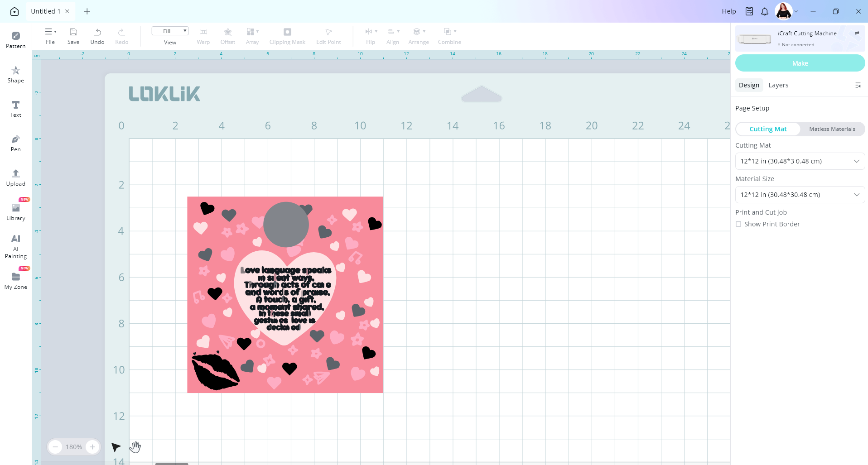Viewport: 868px width, 465px height.
Task: Expand the Material Size dropdown
Action: pyautogui.click(x=800, y=195)
